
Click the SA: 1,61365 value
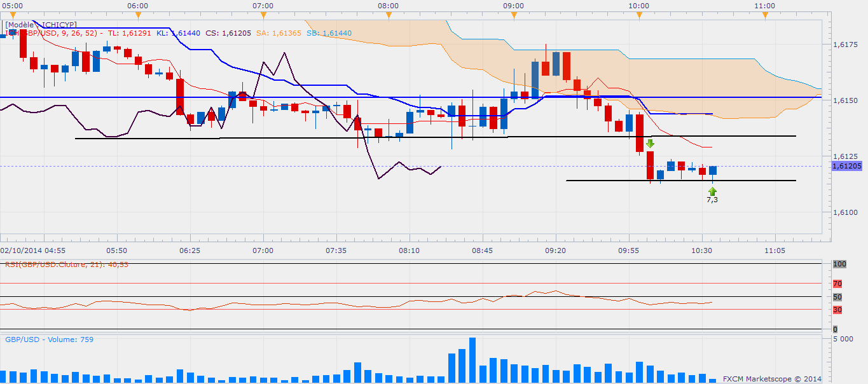pyautogui.click(x=279, y=33)
